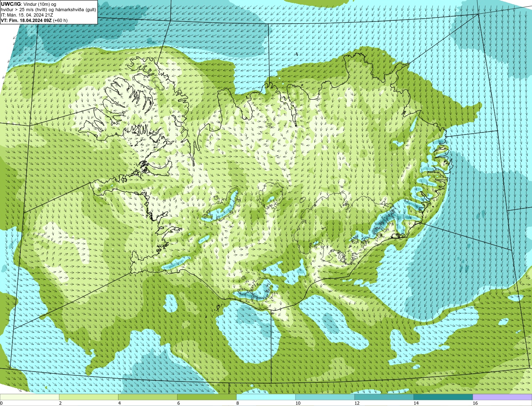Click the legend label "4"
Viewport: 532px width, 406px height.
tap(119, 403)
